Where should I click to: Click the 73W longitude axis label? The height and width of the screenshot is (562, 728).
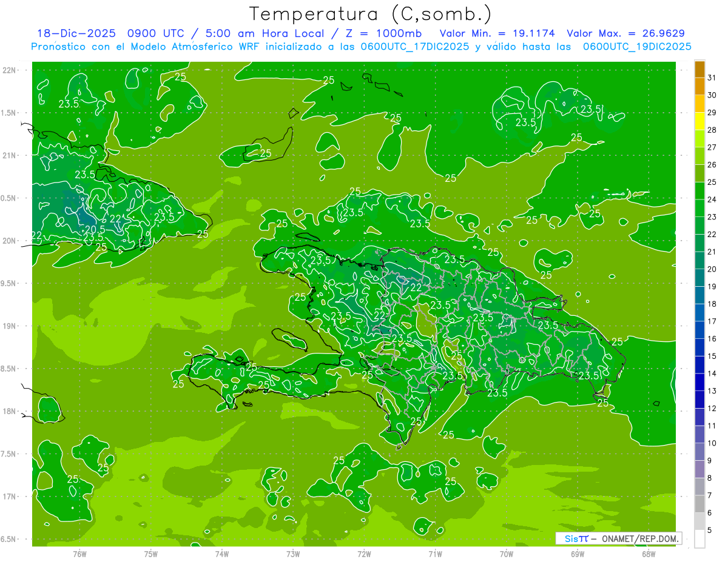[x=293, y=554]
